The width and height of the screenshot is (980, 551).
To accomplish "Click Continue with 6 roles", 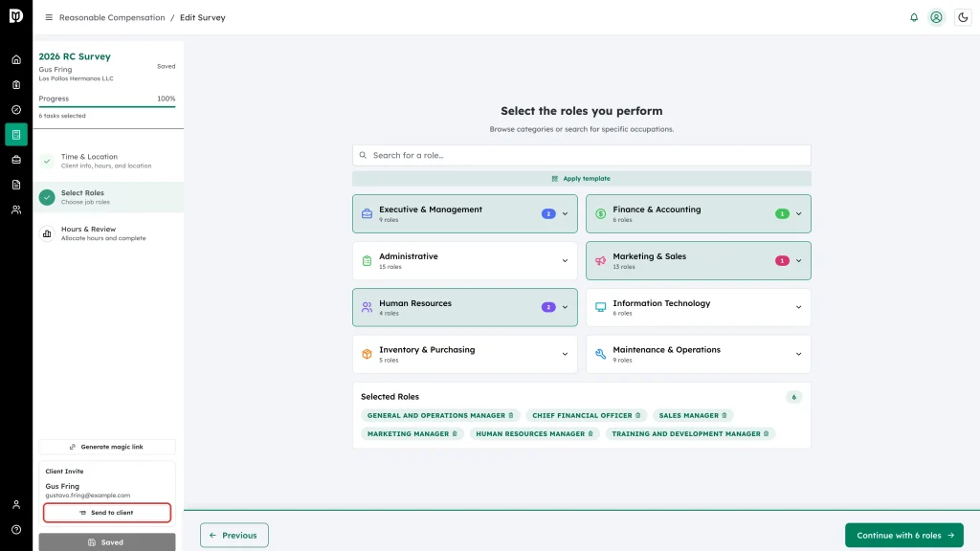I will [x=903, y=536].
